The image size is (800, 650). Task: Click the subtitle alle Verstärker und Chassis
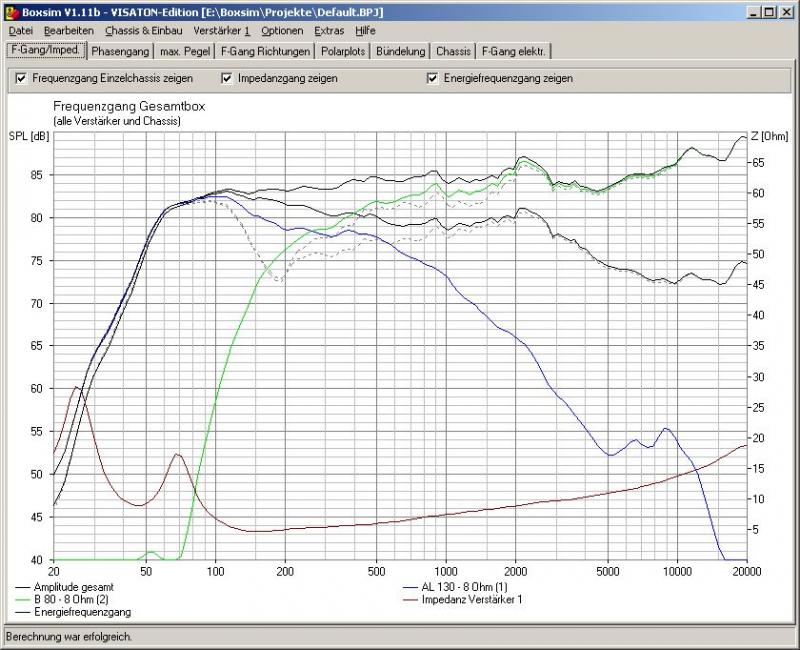coord(117,121)
